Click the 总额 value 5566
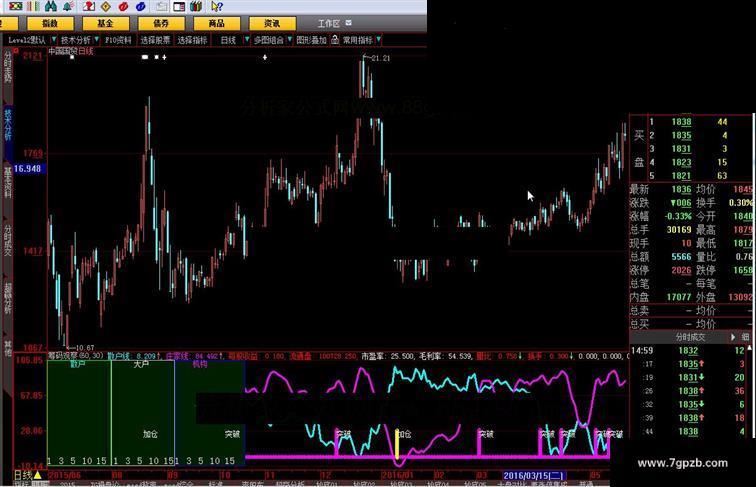 pyautogui.click(x=681, y=257)
